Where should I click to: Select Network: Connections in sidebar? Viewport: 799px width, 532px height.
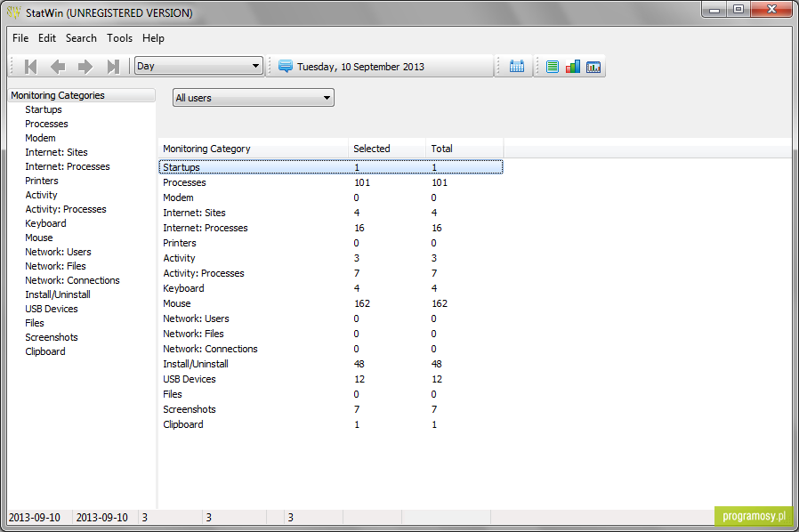pos(72,281)
